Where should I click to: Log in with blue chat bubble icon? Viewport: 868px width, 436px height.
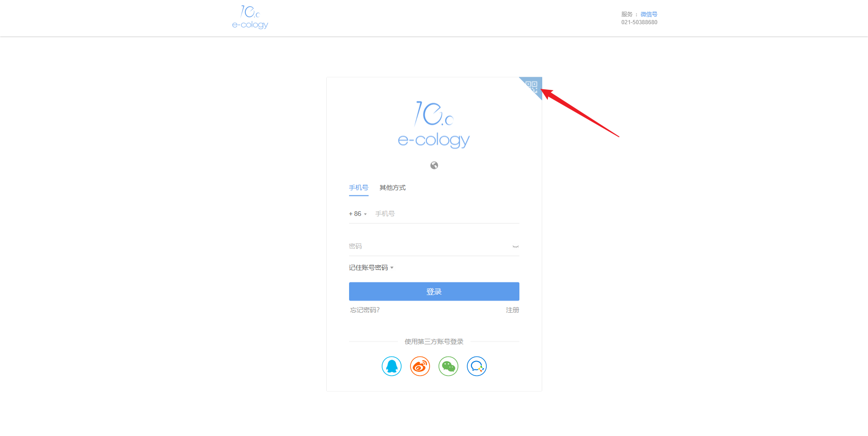click(x=477, y=366)
